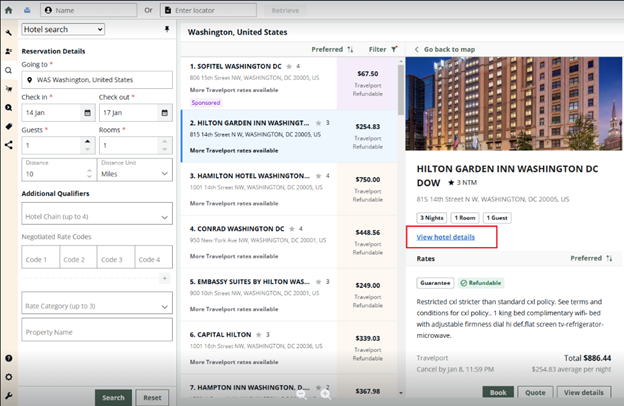
Task: Click the Sponsored label
Action: pyautogui.click(x=206, y=103)
